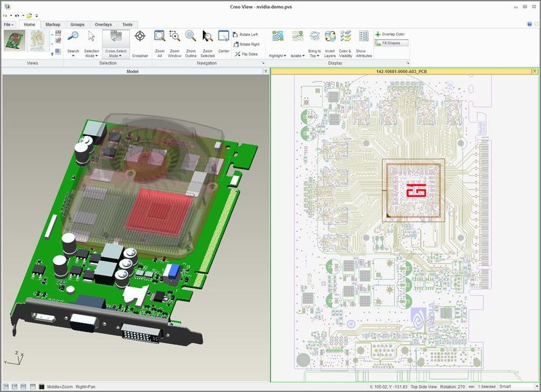Open the Overlays ribbon tab
The height and width of the screenshot is (392, 541).
coord(102,24)
